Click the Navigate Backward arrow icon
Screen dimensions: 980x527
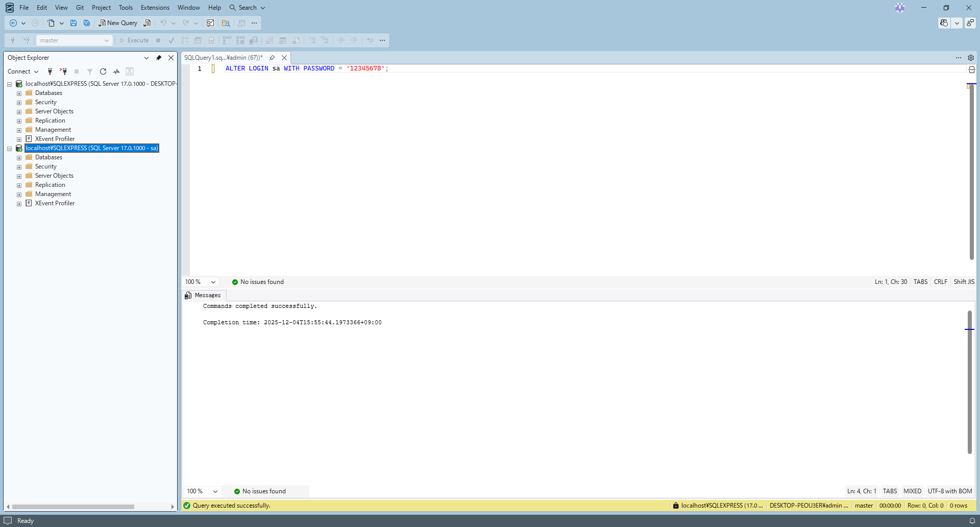[x=13, y=23]
